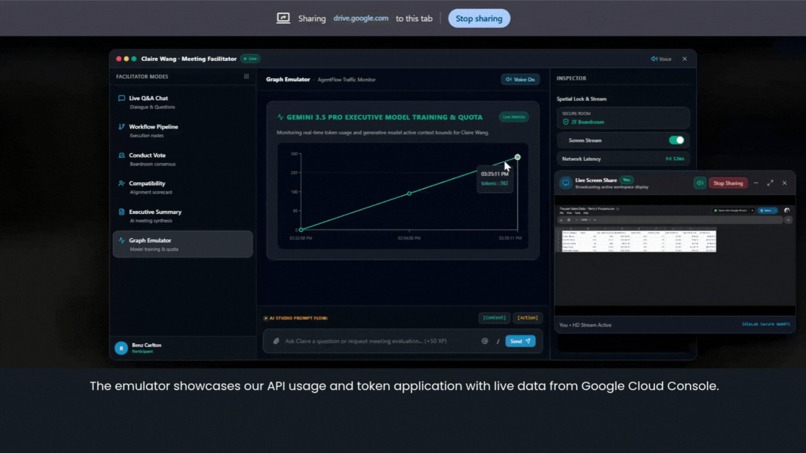Toggle Voice in the window title bar

pyautogui.click(x=661, y=59)
